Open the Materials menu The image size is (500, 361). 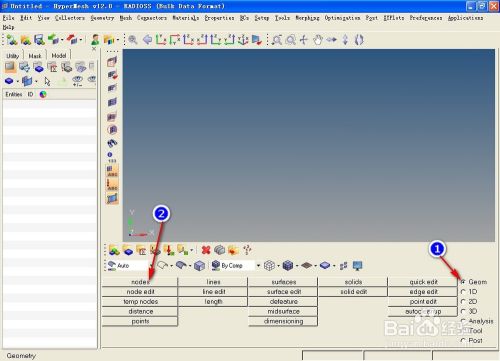click(x=185, y=18)
